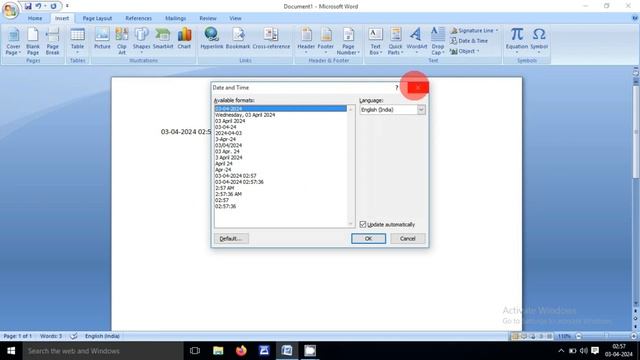Open File Explorer from taskbar
Image resolution: width=640 pixels, height=360 pixels.
[218, 351]
